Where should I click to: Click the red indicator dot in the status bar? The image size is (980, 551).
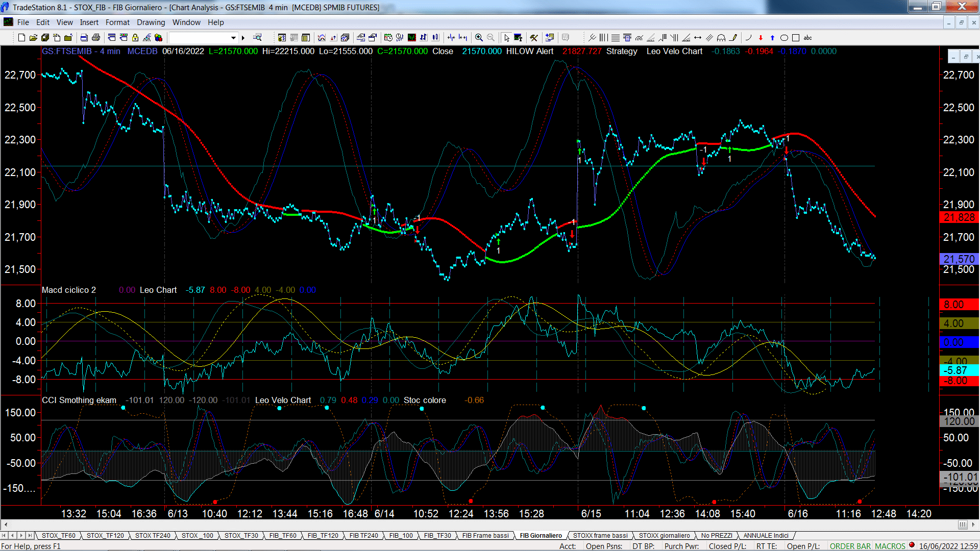click(x=912, y=545)
